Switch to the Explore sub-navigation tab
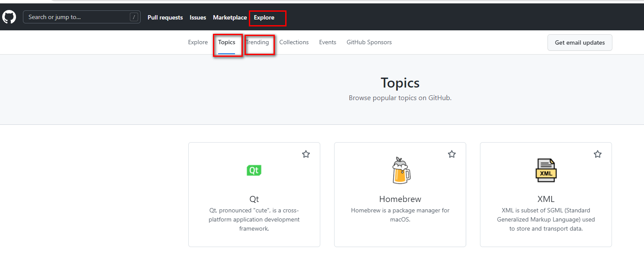The image size is (644, 267). (198, 42)
